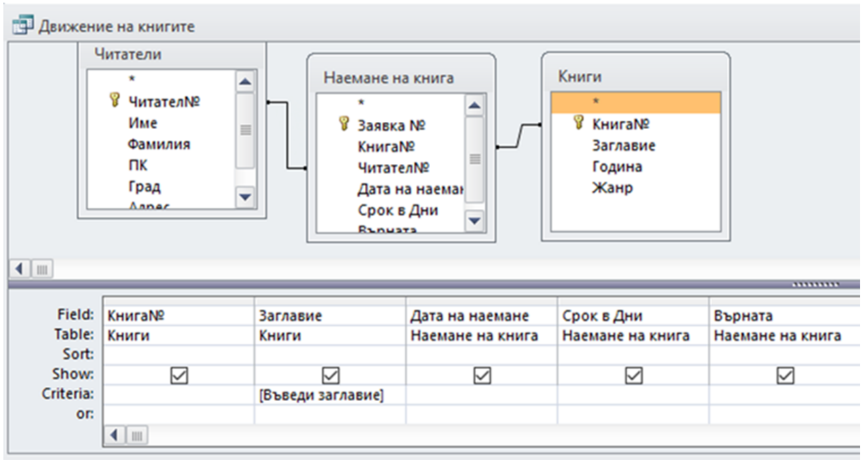Click the left arrow of the design grid's horizontal scrollbar
Image resolution: width=868 pixels, height=460 pixels.
pos(113,435)
